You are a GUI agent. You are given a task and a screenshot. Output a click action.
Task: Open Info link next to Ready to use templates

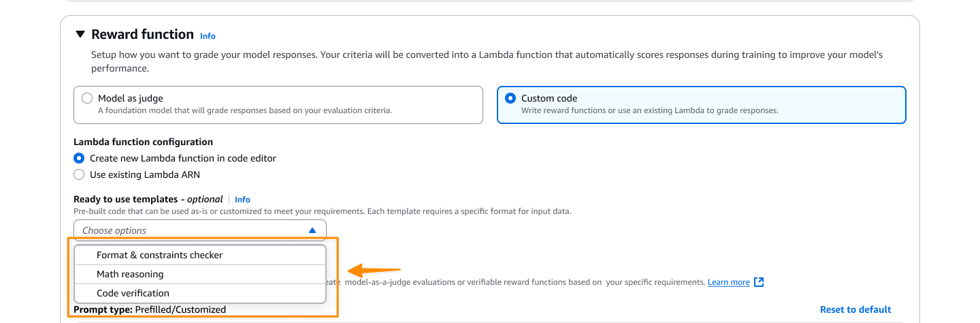tap(242, 200)
